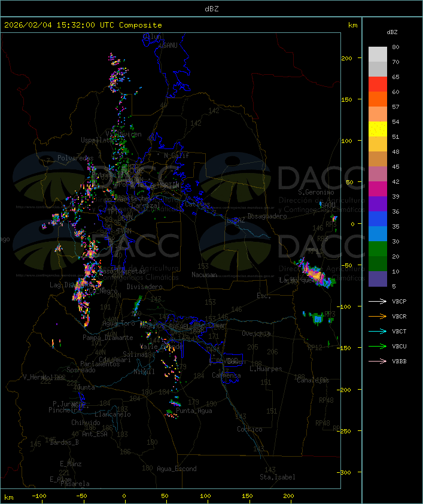Click the 'Bardas_B' map label
Viewport: 423px width, 504px height.
point(64,442)
